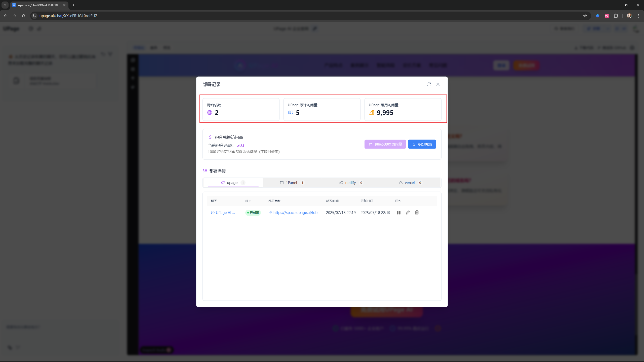Go back in browser history
The height and width of the screenshot is (362, 644).
pyautogui.click(x=6, y=16)
